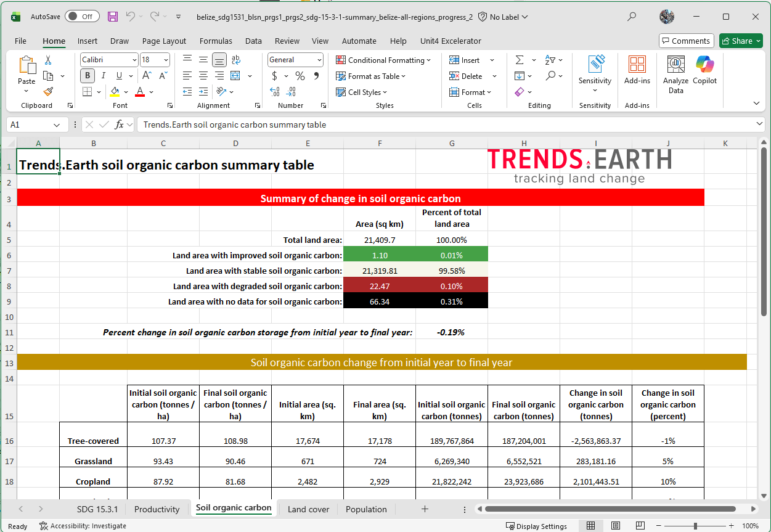Click the Comments button
This screenshot has height=532, width=771.
(x=686, y=41)
